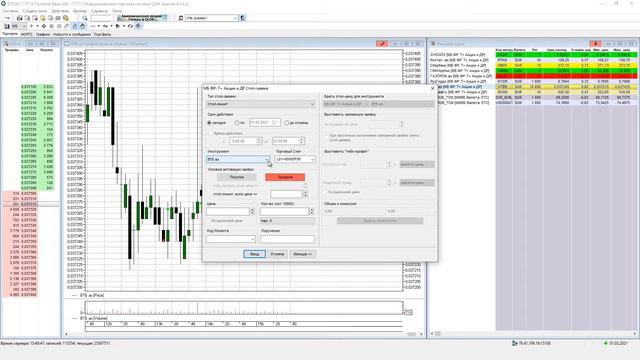
Task: Enable the 'Время действия' checkbox
Action: (x=211, y=133)
